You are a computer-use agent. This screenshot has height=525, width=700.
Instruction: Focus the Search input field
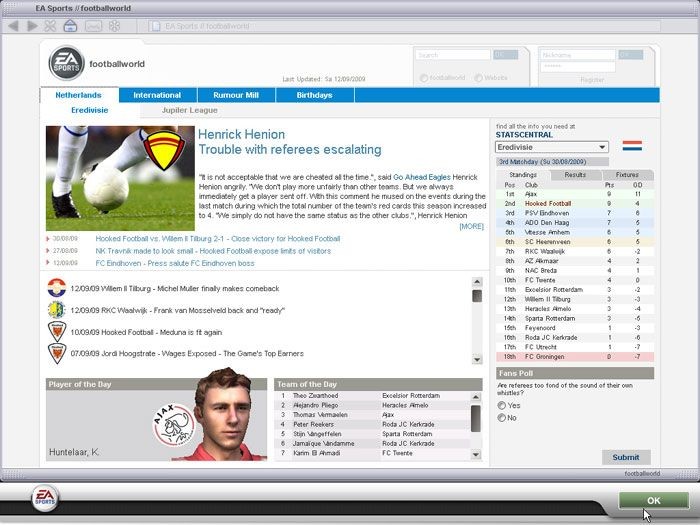point(453,55)
